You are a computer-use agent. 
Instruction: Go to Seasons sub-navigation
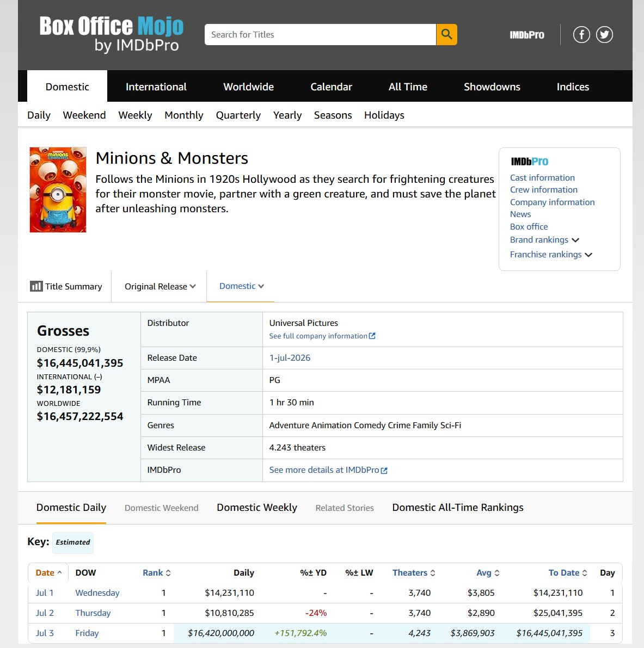(x=333, y=115)
